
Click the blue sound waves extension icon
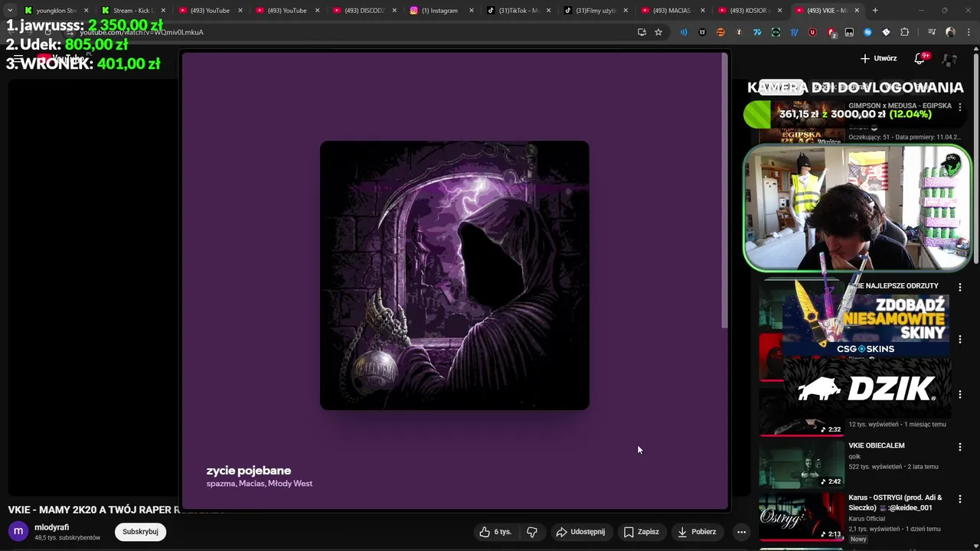click(684, 32)
